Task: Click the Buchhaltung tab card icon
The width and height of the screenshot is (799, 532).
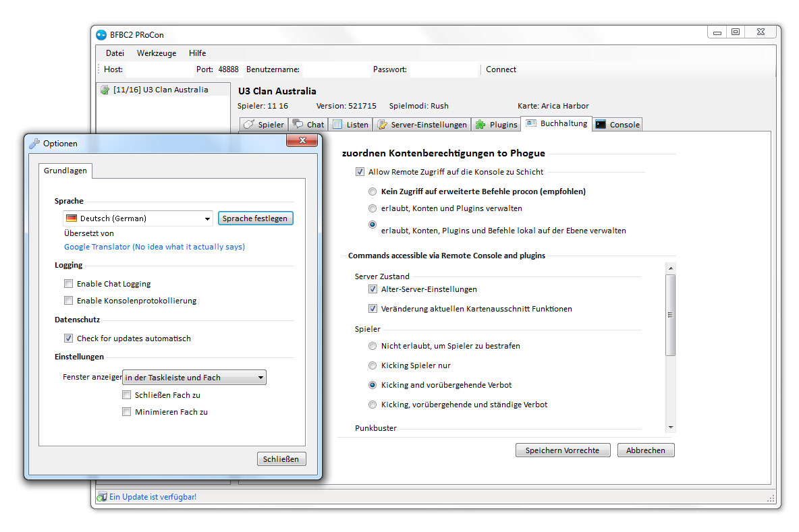Action: point(531,123)
